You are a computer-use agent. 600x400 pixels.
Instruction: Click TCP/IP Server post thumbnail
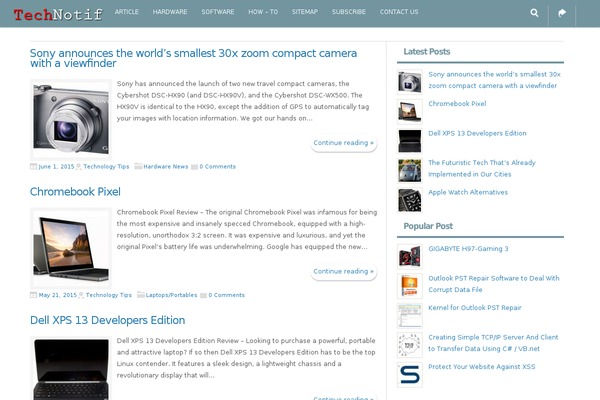(x=409, y=345)
